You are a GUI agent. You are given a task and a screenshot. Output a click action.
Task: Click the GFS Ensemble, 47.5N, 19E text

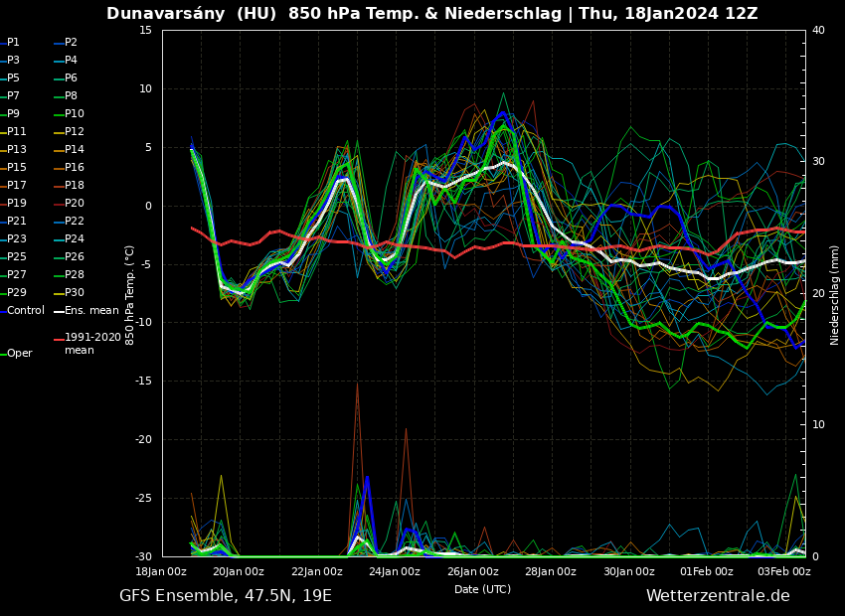(226, 596)
